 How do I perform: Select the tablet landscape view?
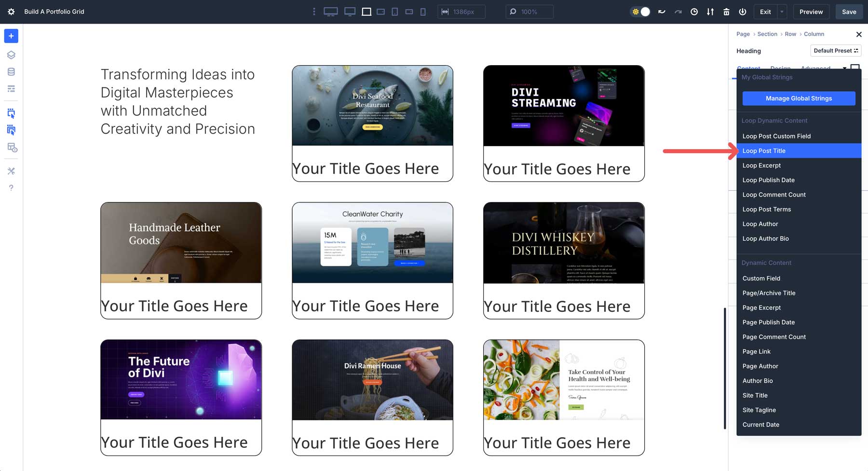pyautogui.click(x=380, y=12)
